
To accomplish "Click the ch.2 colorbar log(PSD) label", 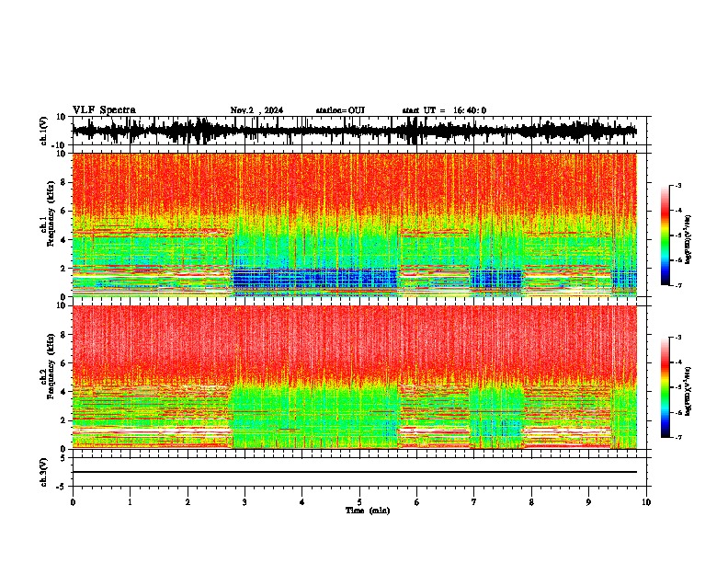I will point(688,391).
